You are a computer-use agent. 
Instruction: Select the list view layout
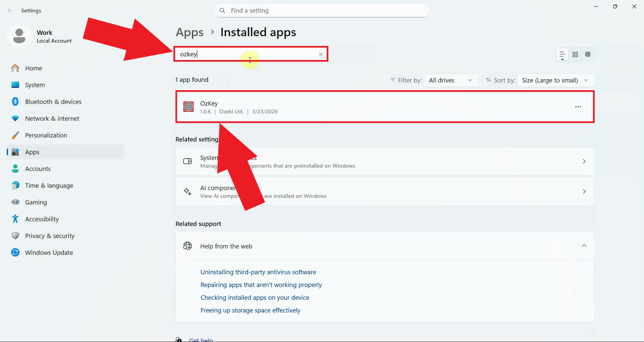point(562,54)
